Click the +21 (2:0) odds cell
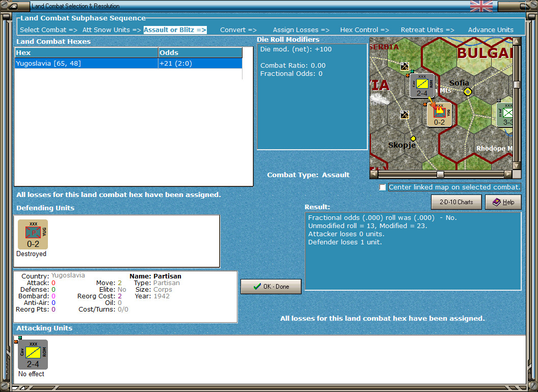 [x=200, y=64]
